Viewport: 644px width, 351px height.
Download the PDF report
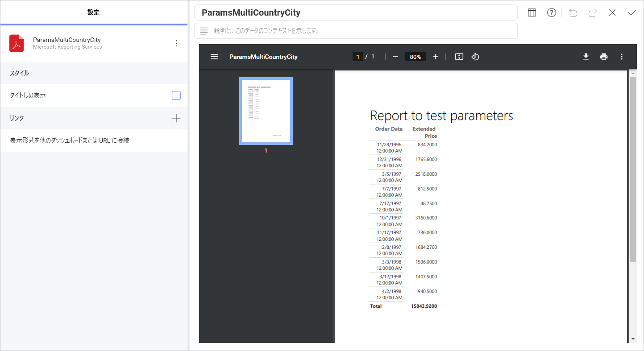click(x=586, y=57)
